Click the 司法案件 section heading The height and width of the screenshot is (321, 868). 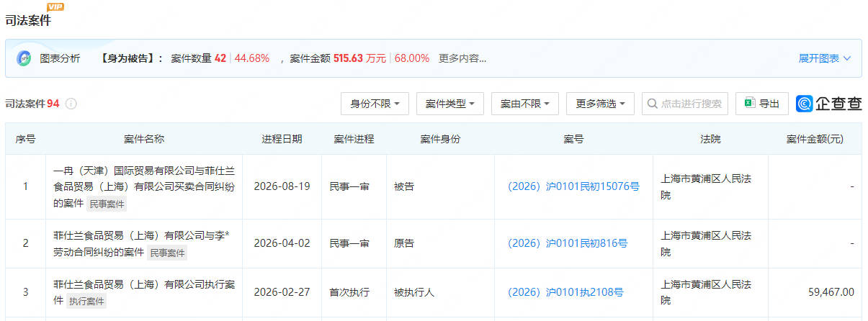click(x=28, y=20)
